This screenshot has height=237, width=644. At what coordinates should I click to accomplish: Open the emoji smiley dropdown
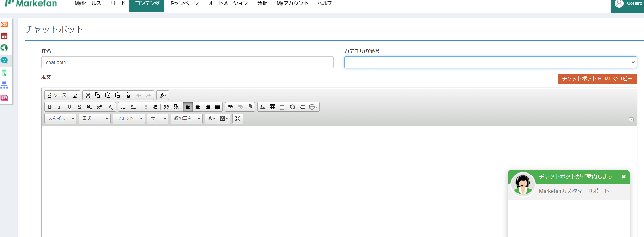point(313,107)
